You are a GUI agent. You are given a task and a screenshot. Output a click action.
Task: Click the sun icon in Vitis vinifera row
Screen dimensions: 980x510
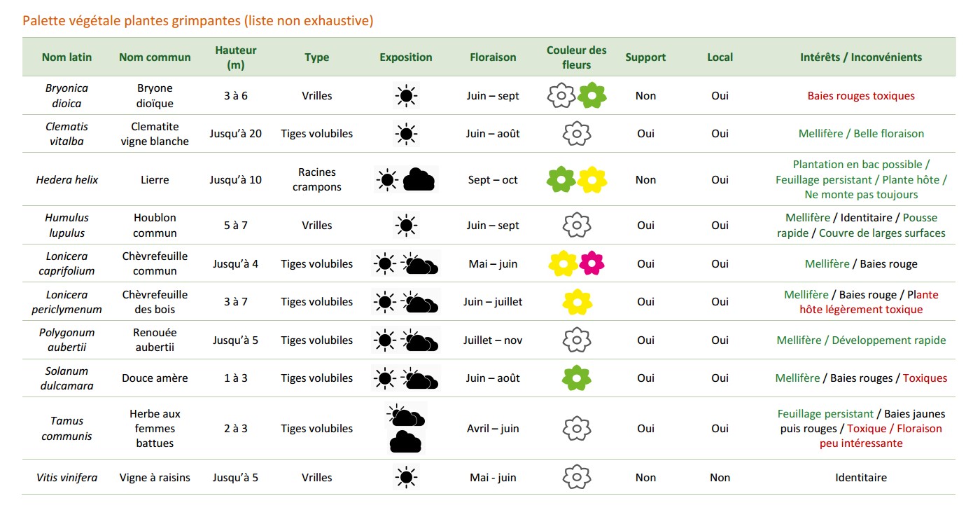click(x=406, y=477)
